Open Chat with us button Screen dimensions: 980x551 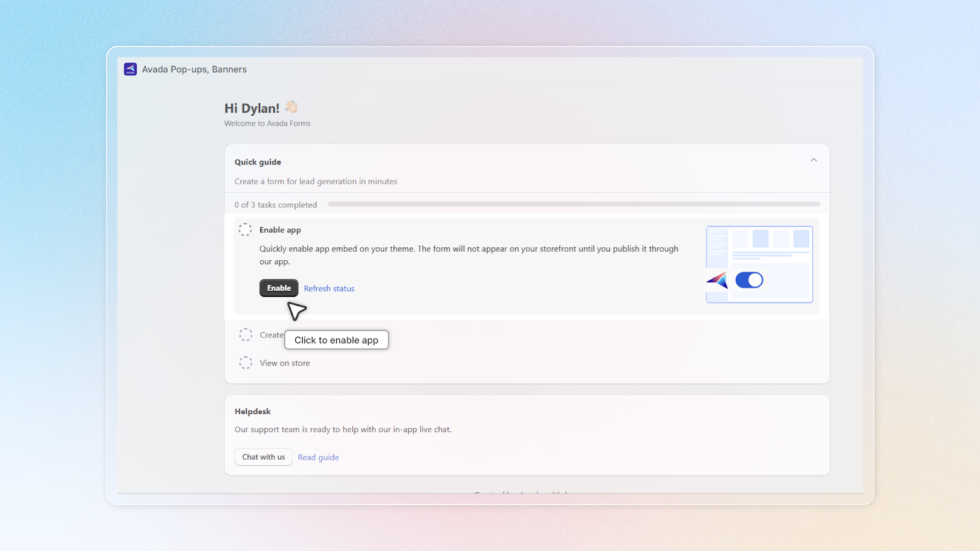pos(263,457)
